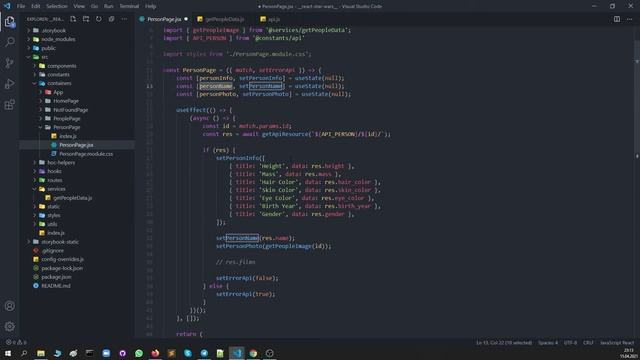Viewport: 640px width, 360px height.
Task: Change line ending via CRLF status
Action: click(x=588, y=343)
